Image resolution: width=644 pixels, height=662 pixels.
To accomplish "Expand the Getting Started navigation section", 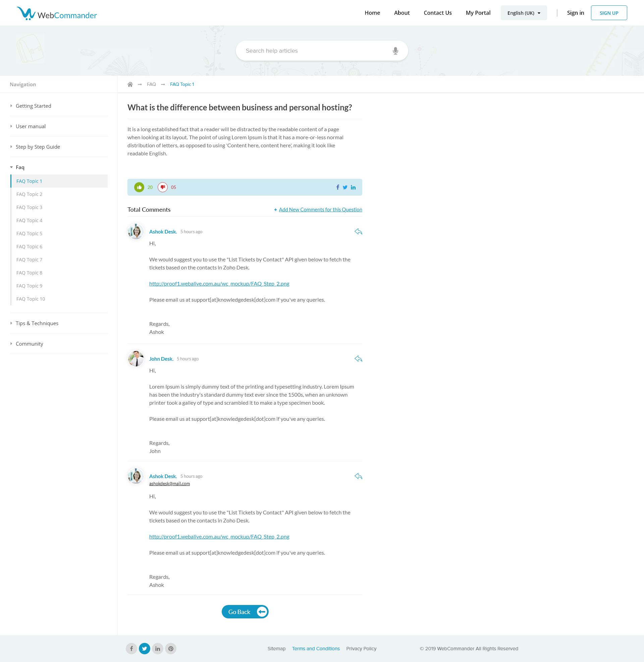I will pos(33,106).
